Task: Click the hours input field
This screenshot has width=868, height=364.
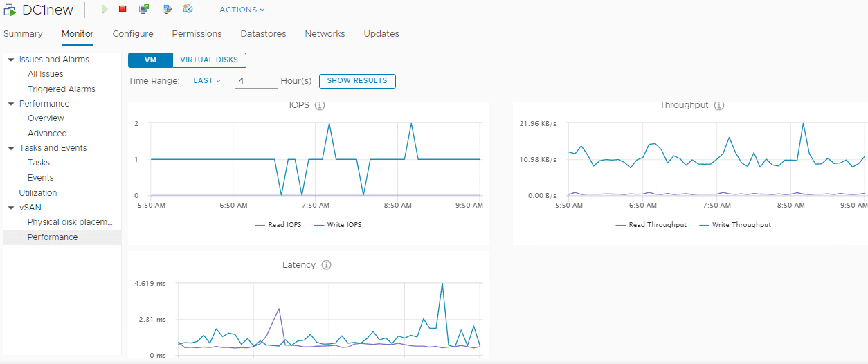Action: [256, 81]
